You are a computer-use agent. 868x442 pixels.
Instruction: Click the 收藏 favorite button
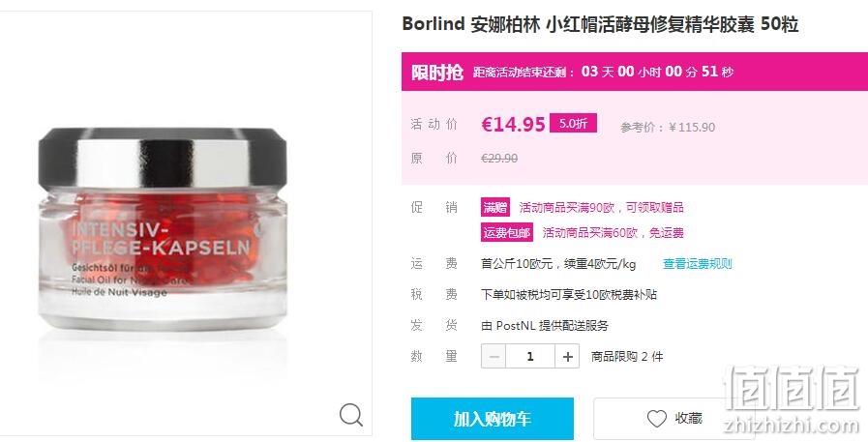click(x=674, y=419)
